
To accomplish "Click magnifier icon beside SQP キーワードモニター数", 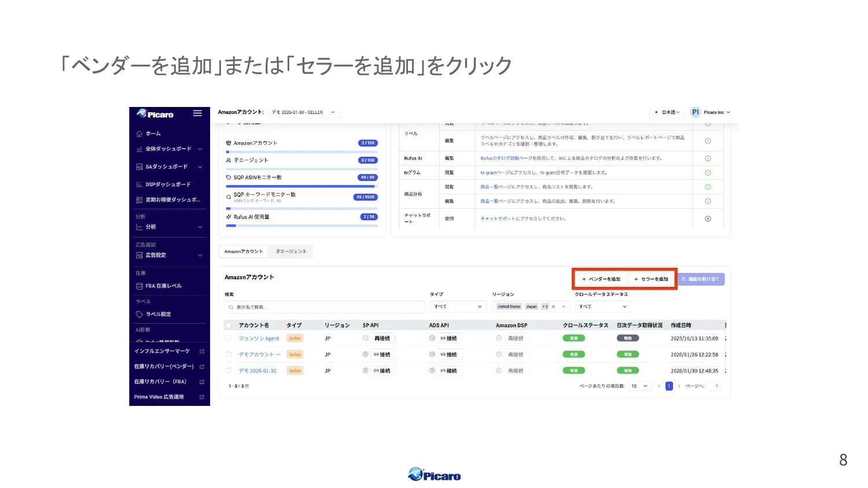I will click(229, 197).
